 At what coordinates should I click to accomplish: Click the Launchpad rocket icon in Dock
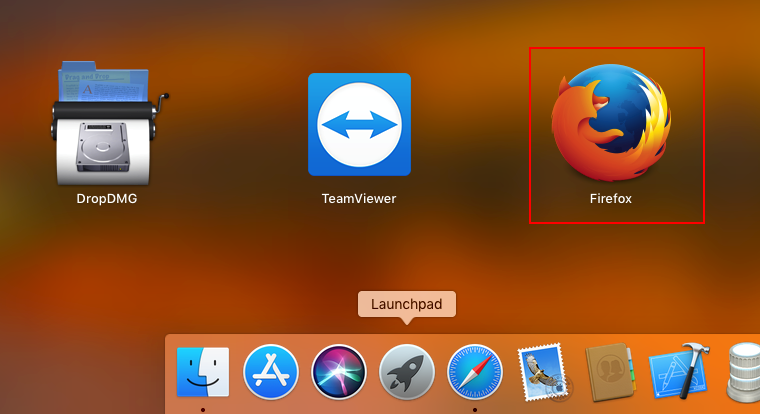(x=407, y=372)
